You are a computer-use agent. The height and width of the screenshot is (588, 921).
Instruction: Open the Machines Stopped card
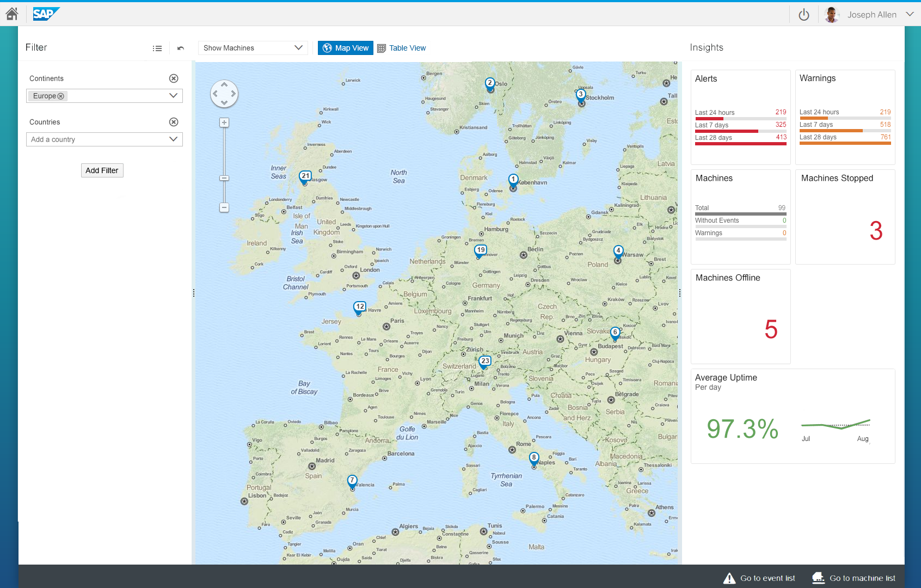click(845, 217)
